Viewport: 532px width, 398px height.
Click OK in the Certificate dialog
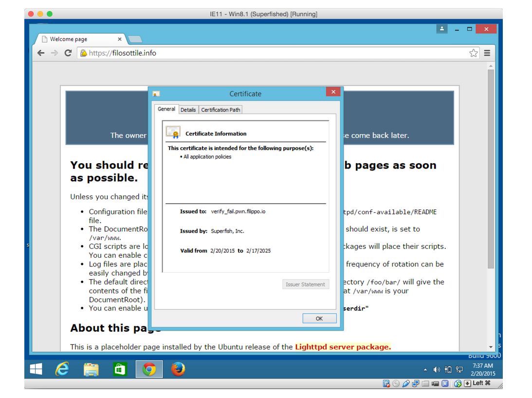(x=319, y=319)
